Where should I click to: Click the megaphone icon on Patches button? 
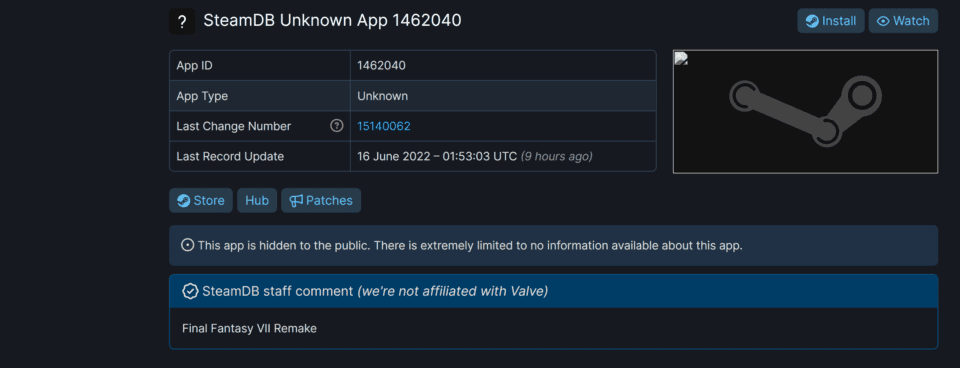point(296,201)
